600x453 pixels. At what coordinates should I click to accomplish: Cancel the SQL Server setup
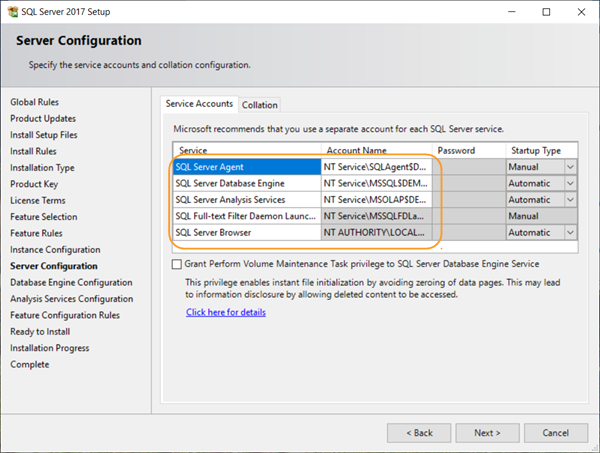tap(555, 433)
